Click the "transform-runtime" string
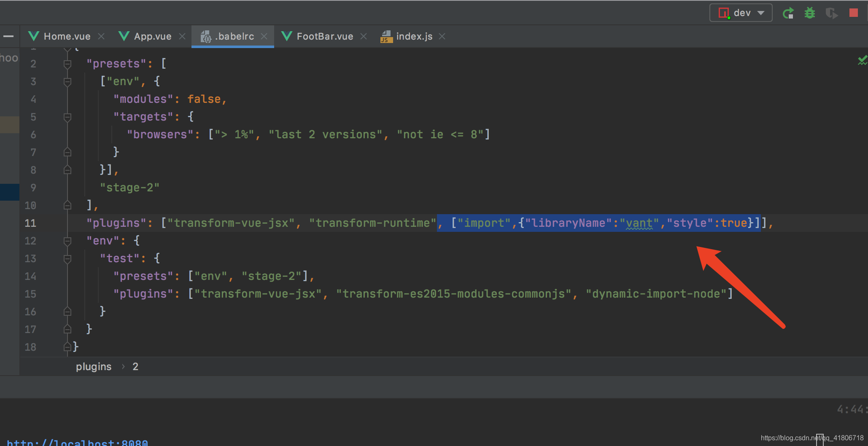 pos(372,223)
